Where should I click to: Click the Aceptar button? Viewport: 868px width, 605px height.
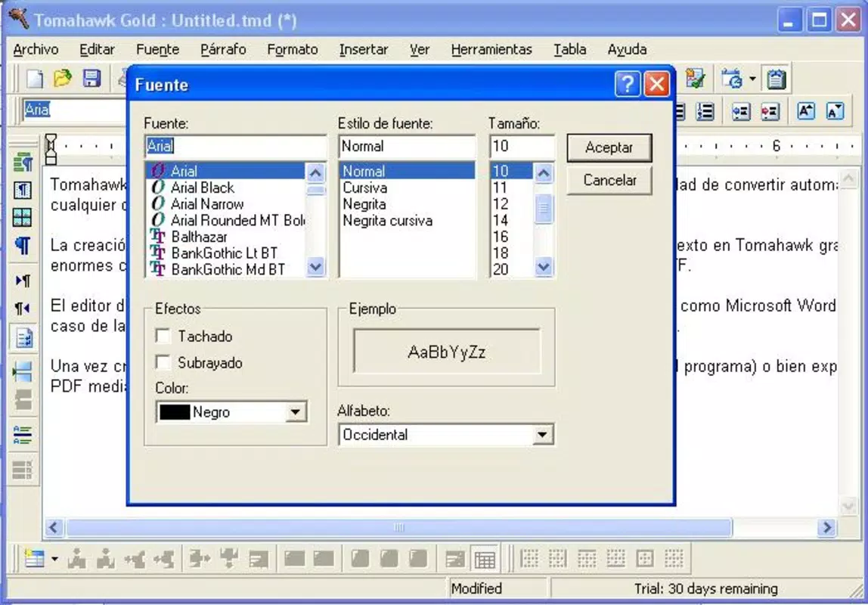pos(609,147)
